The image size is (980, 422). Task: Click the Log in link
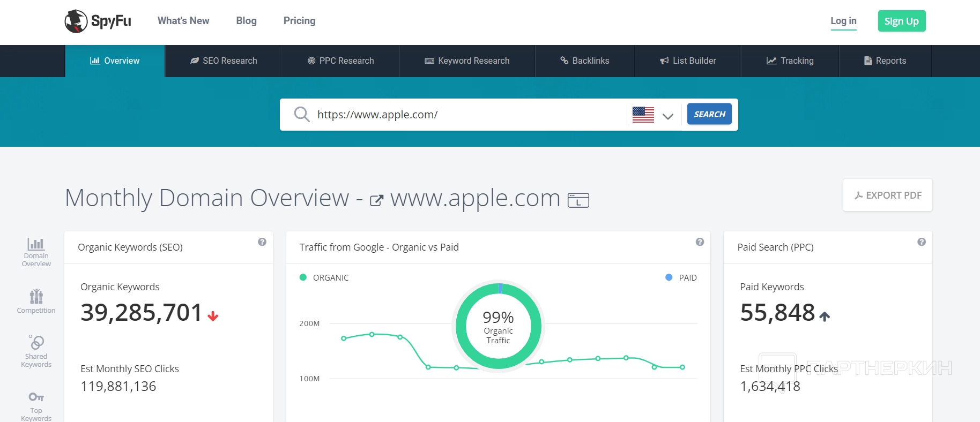pos(844,21)
